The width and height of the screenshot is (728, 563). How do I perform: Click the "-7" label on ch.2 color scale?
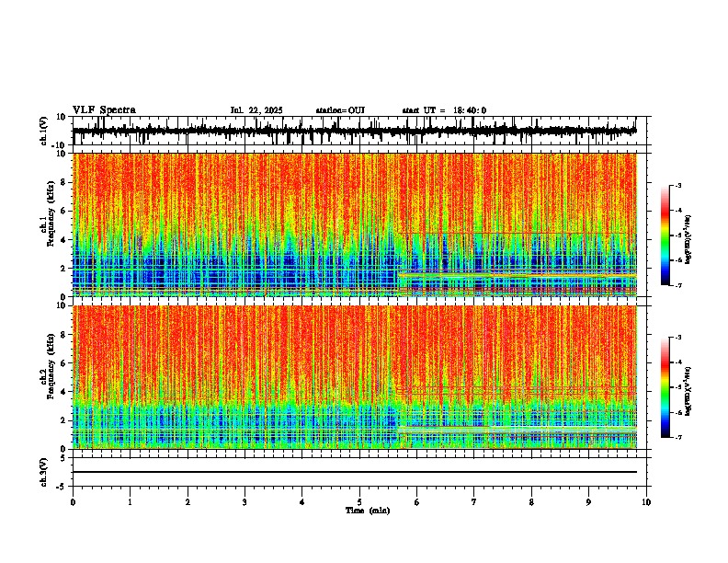[x=678, y=437]
